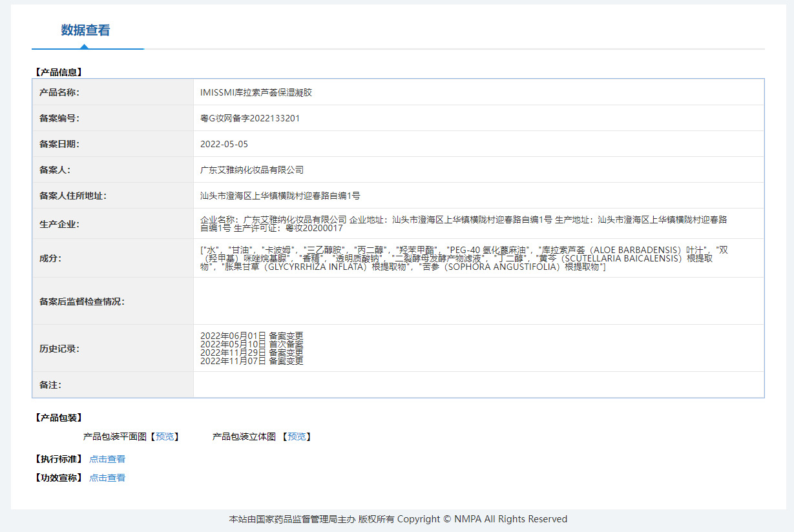
Task: Click the 备案日期 label cell
Action: pos(113,144)
